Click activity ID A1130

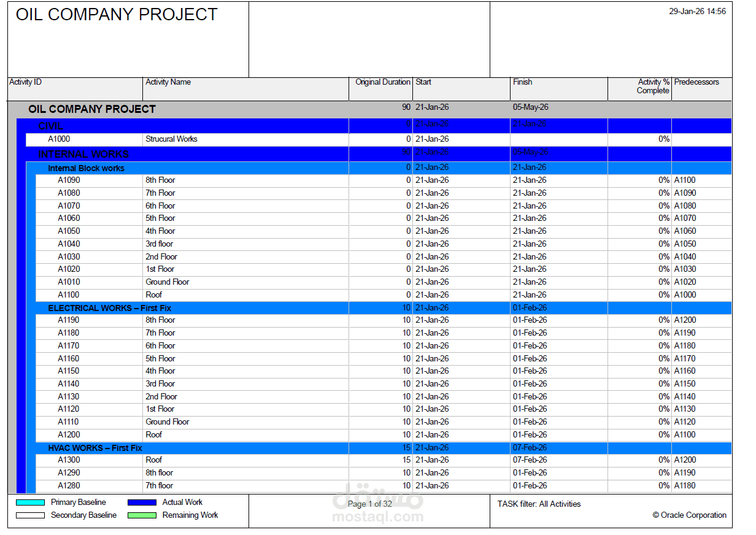[x=69, y=397]
